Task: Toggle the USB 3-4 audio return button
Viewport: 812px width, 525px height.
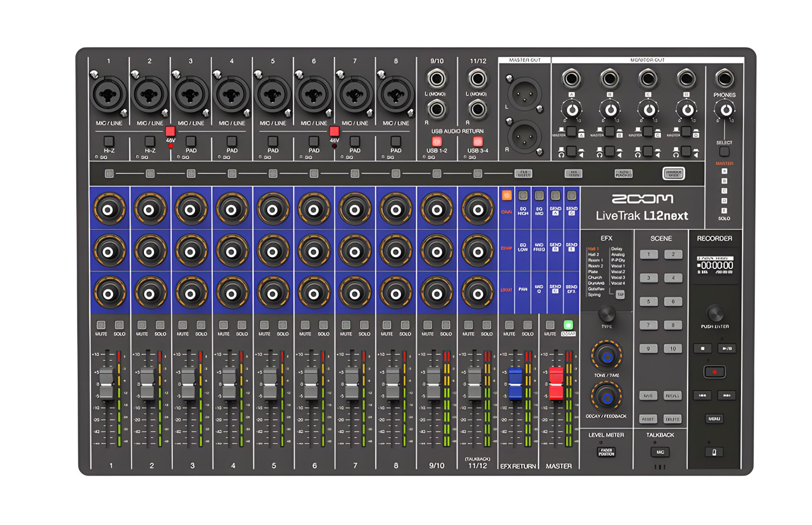Action: (x=478, y=141)
